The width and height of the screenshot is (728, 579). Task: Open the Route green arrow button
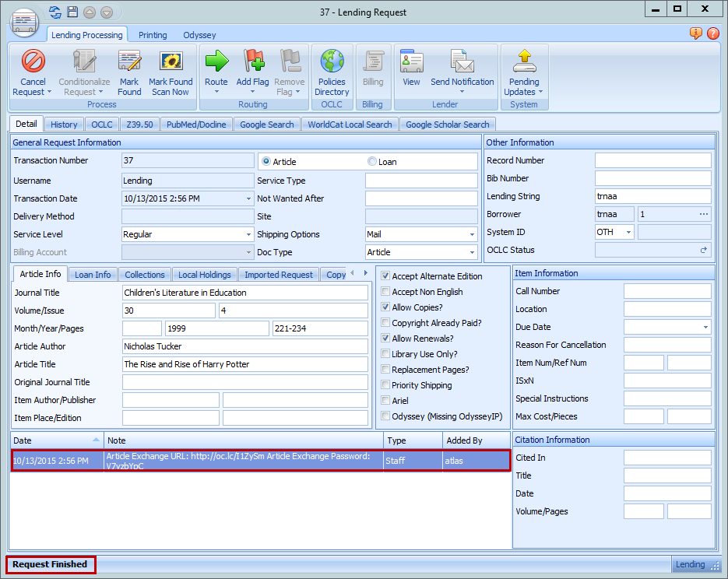tap(216, 62)
